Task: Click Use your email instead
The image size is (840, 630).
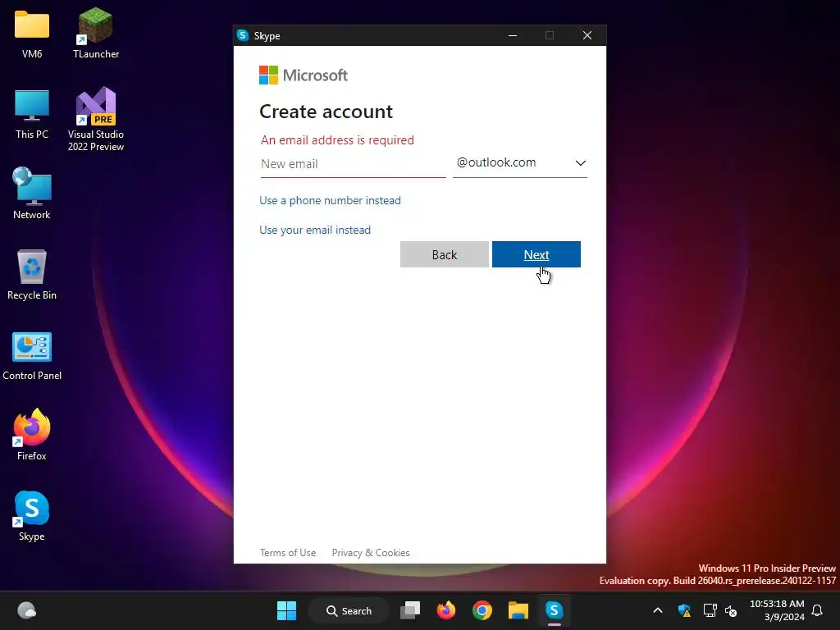Action: (315, 230)
